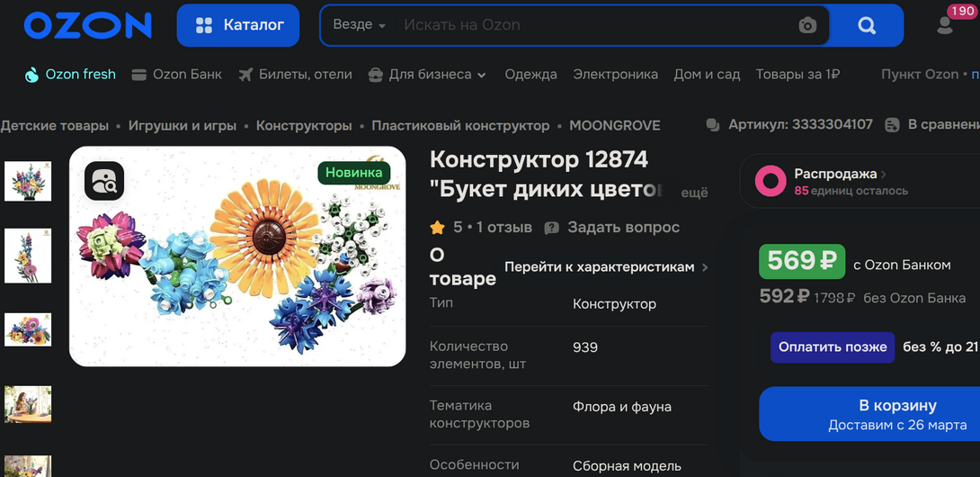Open Ozon fresh section

click(x=70, y=75)
